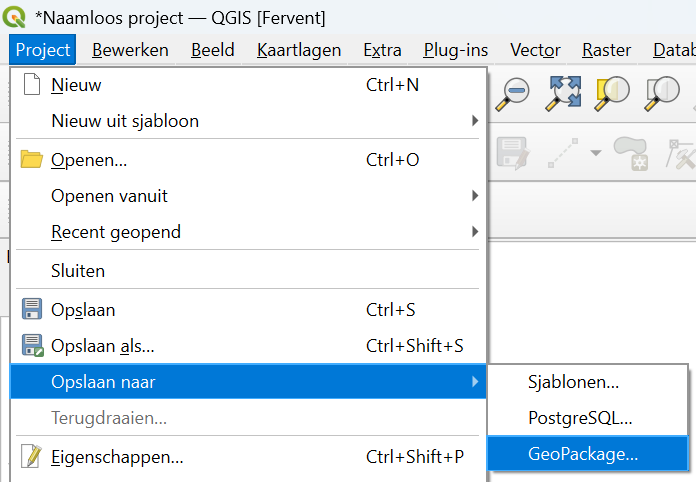Click Sluiten to close the project
Screen dimensions: 696x482
(x=78, y=271)
